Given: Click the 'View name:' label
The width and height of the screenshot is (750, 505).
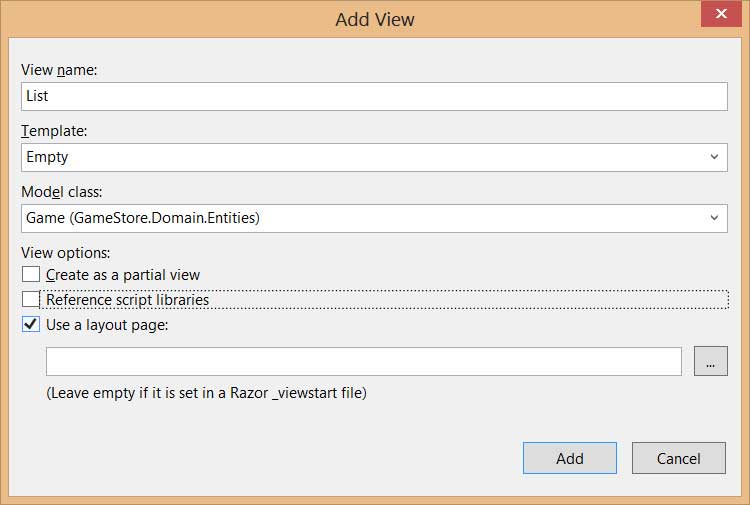Looking at the screenshot, I should click(x=59, y=70).
